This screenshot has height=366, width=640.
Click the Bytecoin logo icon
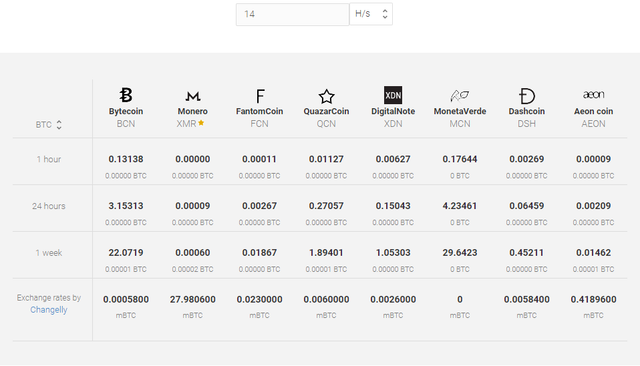pos(126,95)
